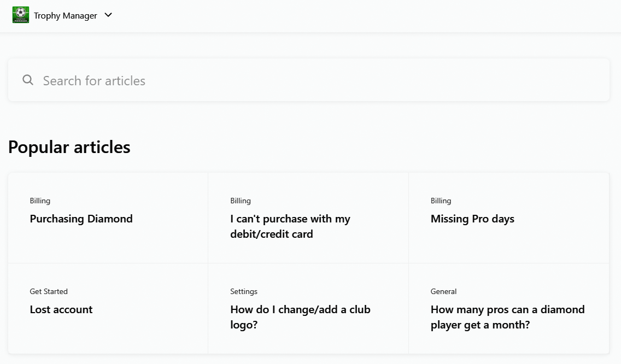
Task: Open the Lost account article
Action: tap(61, 309)
